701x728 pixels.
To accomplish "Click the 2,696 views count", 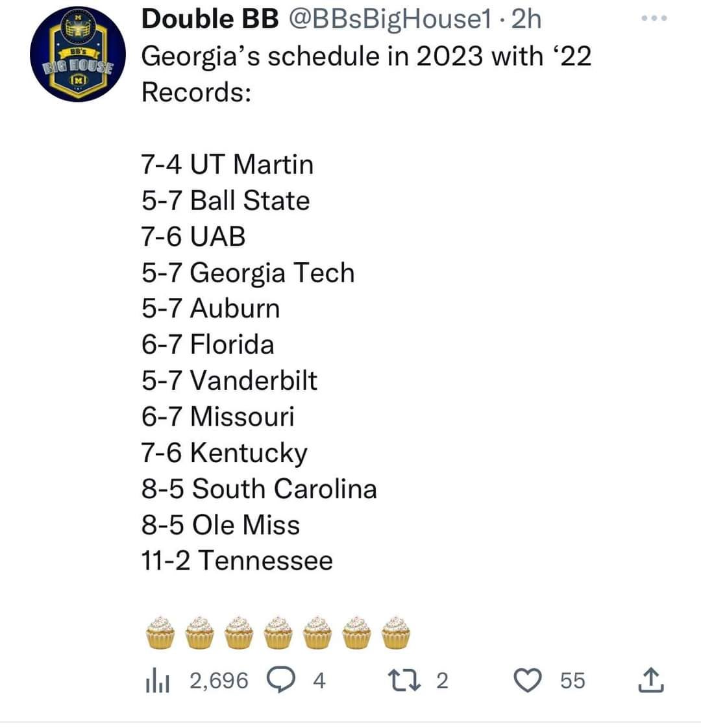I will click(x=219, y=681).
